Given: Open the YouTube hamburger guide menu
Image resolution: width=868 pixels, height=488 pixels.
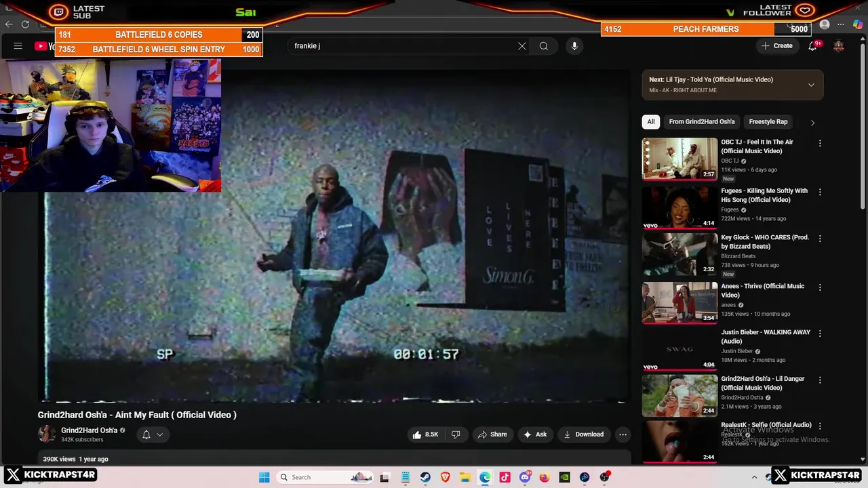Looking at the screenshot, I should (18, 46).
